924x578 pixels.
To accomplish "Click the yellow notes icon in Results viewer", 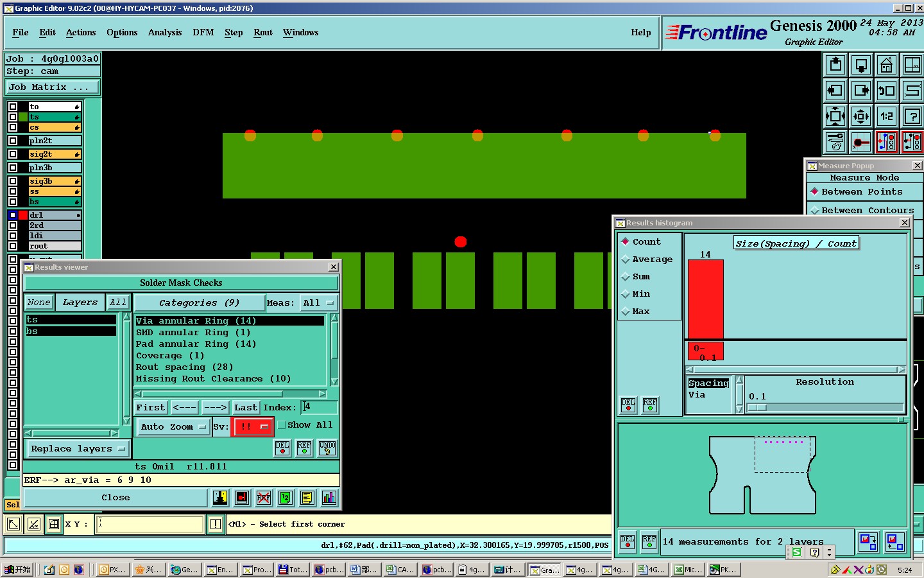I will pos(307,498).
